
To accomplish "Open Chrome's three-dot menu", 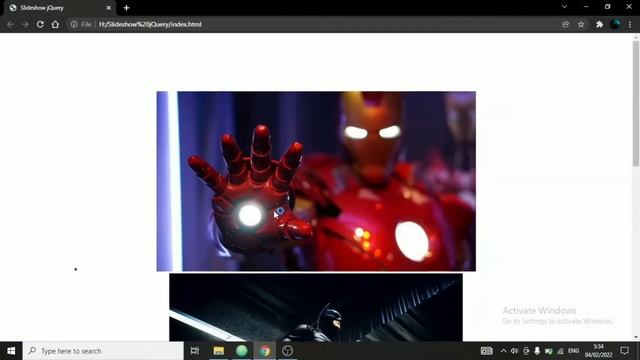I will coord(630,24).
